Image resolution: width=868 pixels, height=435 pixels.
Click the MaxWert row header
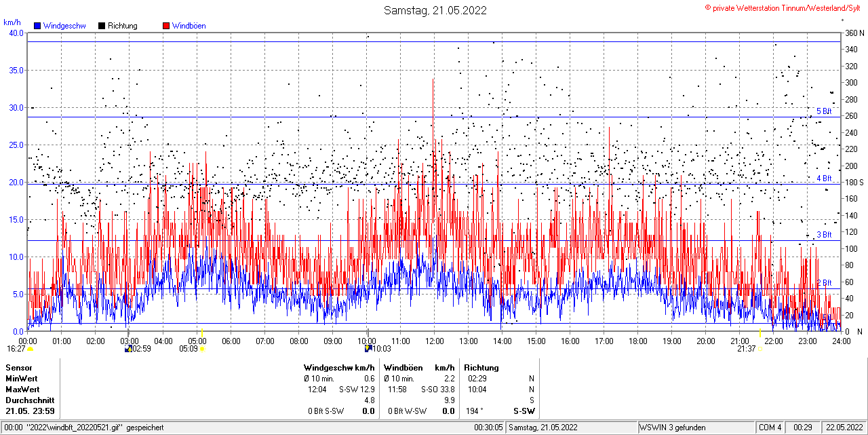(x=22, y=390)
